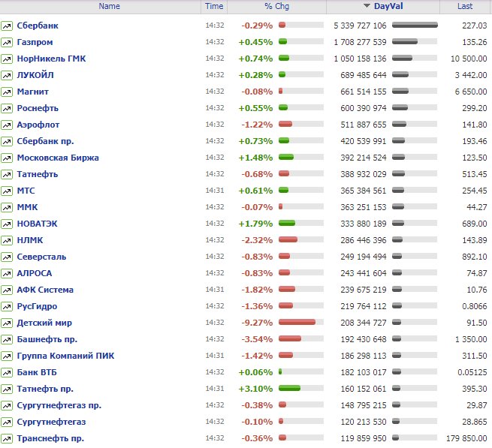Open the Московская Биржа stock link

tap(58, 158)
